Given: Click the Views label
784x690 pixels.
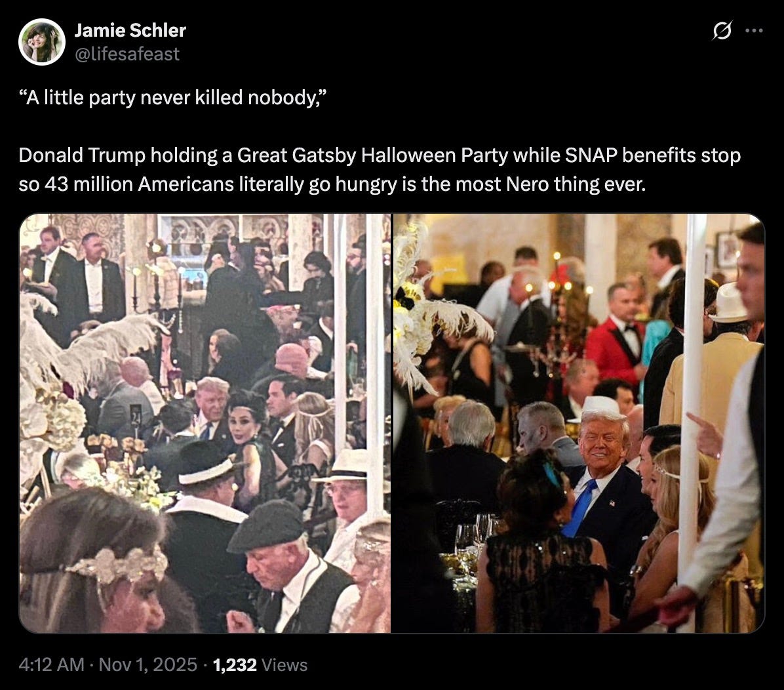Looking at the screenshot, I should click(x=284, y=664).
